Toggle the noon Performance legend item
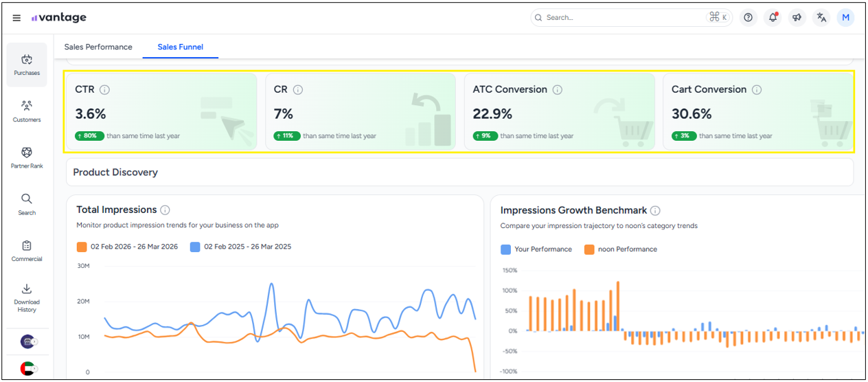 620,249
